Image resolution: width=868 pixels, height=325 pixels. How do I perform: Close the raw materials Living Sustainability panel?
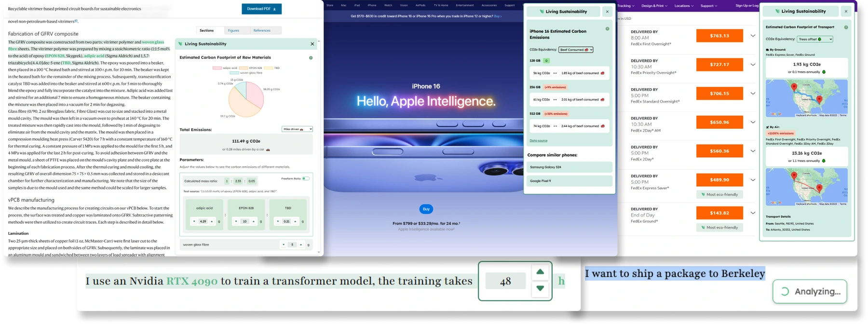(x=312, y=44)
